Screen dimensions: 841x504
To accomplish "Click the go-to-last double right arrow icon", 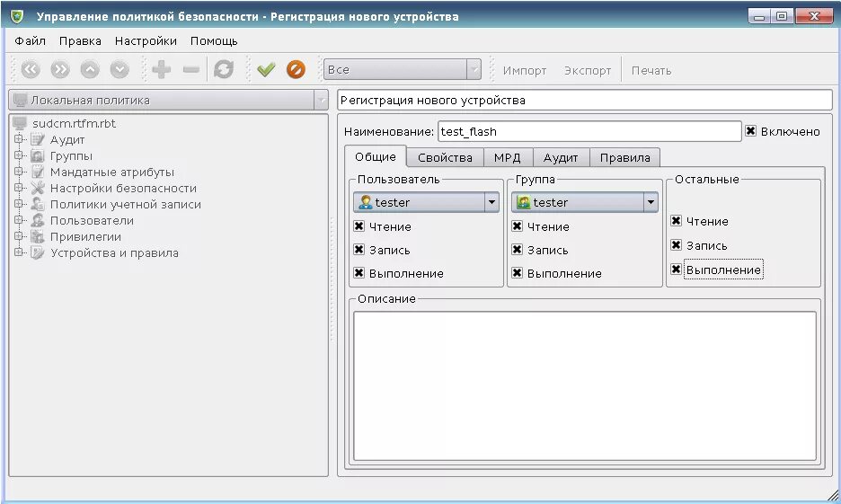I will [60, 70].
